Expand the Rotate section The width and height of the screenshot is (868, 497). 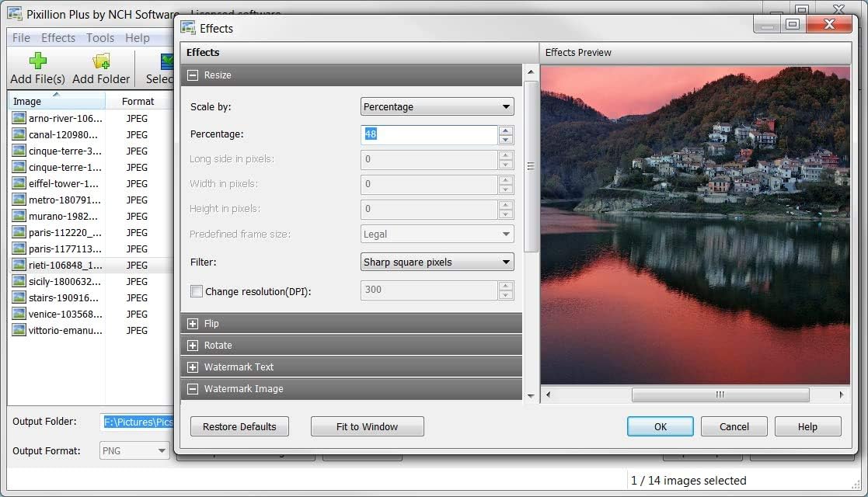(x=193, y=346)
